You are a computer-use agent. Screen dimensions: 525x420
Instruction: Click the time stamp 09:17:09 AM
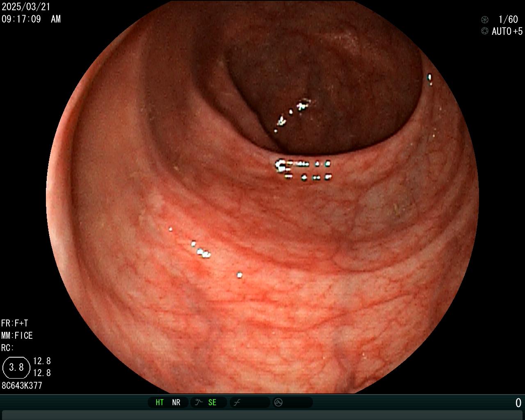(31, 19)
